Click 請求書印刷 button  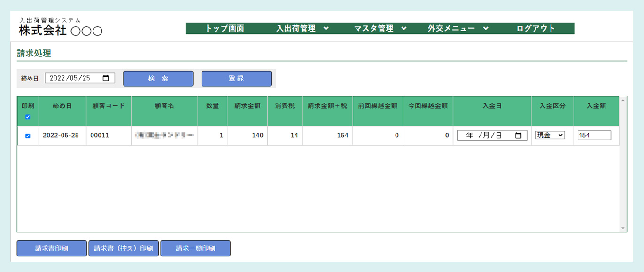[x=52, y=248]
